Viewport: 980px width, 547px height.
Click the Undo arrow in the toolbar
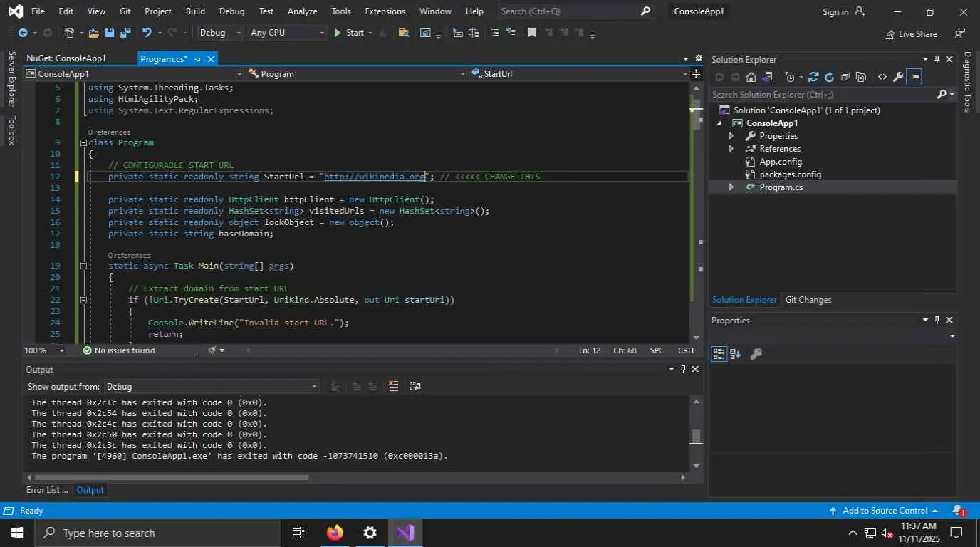tap(147, 33)
